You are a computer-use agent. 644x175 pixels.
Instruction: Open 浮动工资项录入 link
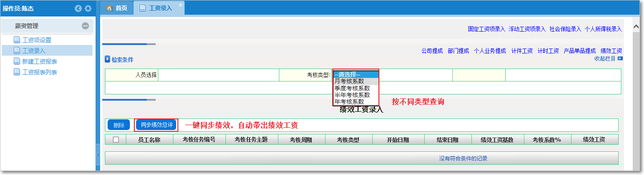pos(527,29)
